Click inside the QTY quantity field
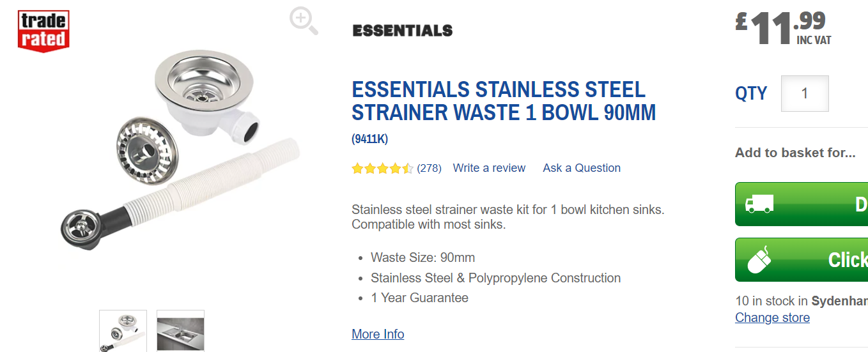 805,94
